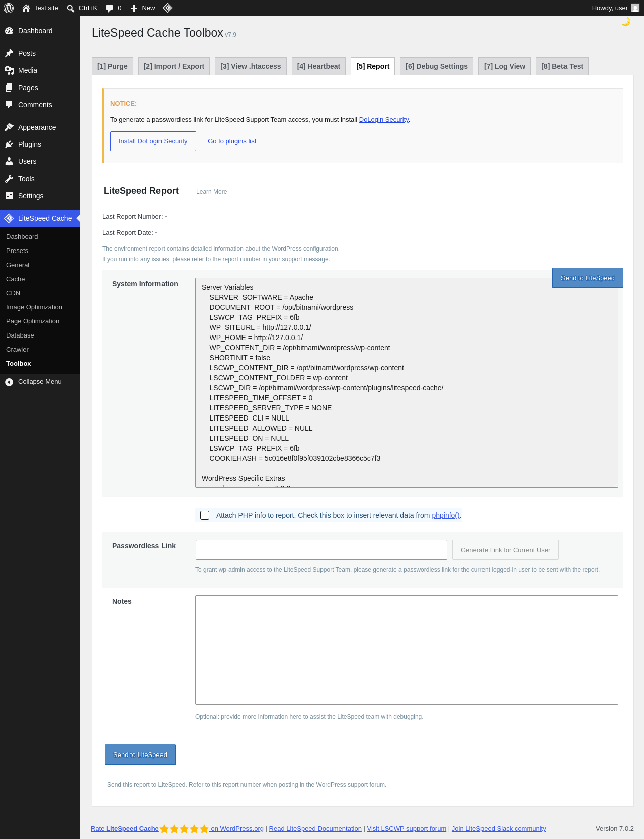
Task: Click the WordPress logo icon in admin bar
Action: coord(9,8)
